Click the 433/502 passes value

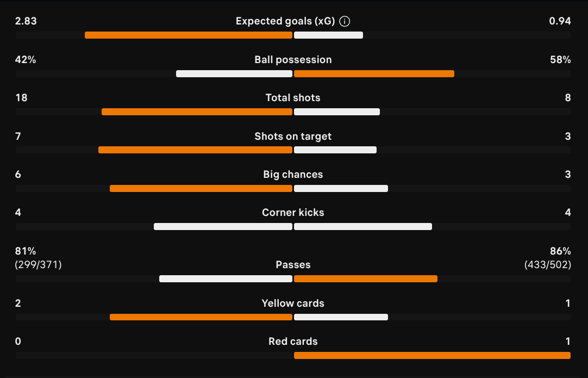[547, 265]
